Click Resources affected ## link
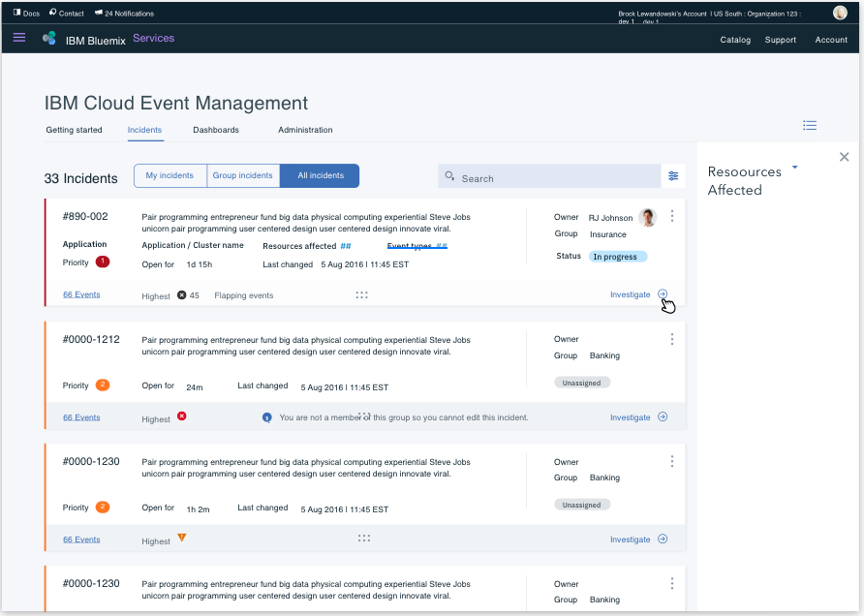 point(307,246)
